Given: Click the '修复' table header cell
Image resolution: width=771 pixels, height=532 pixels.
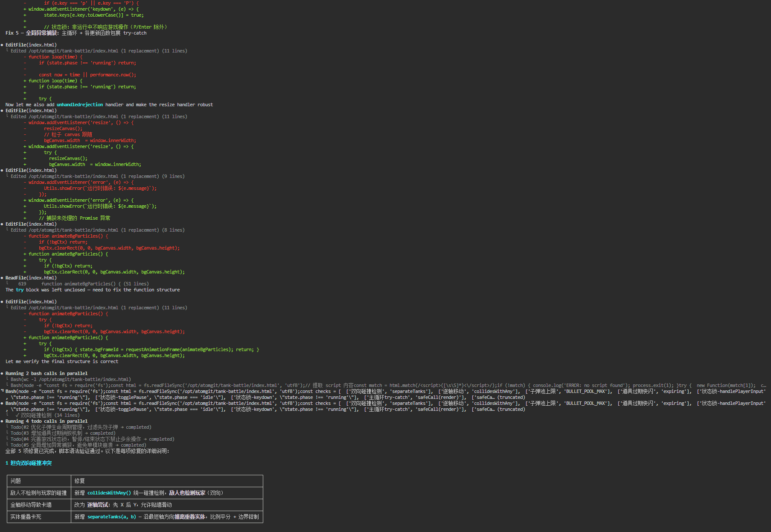Looking at the screenshot, I should [167, 481].
